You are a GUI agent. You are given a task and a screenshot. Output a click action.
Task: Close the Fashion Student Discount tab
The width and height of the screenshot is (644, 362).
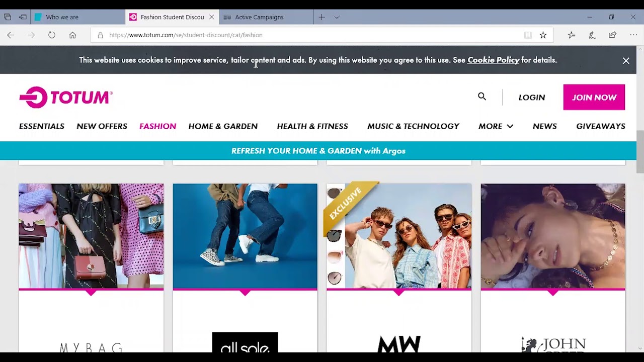[211, 17]
